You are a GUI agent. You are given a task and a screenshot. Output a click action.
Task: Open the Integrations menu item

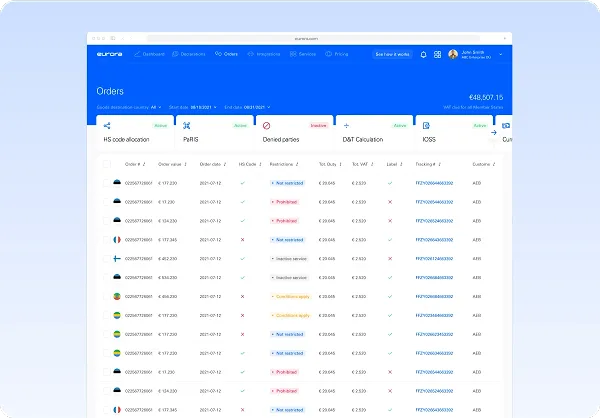pyautogui.click(x=264, y=54)
